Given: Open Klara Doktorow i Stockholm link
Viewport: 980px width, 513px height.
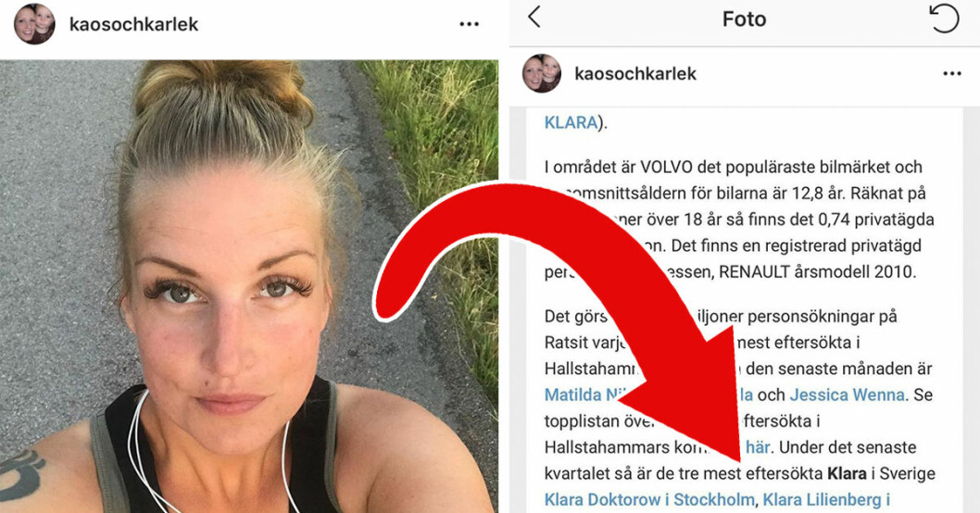Looking at the screenshot, I should pyautogui.click(x=649, y=500).
